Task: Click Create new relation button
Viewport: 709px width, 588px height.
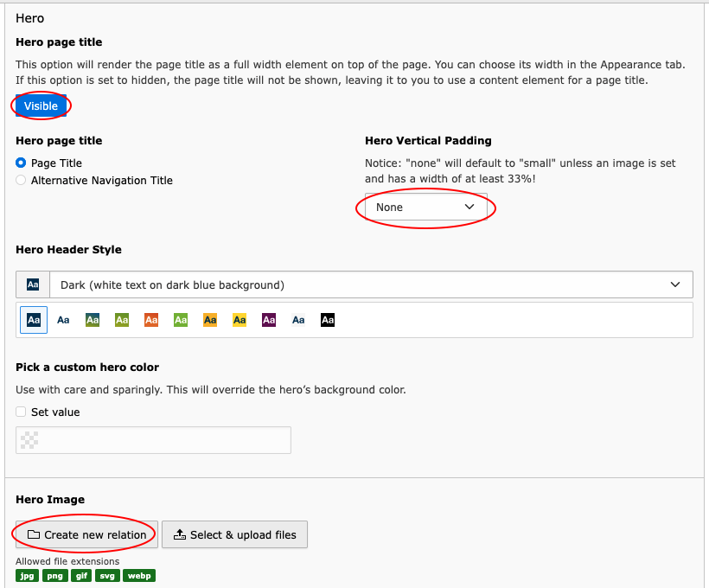Action: pyautogui.click(x=86, y=534)
